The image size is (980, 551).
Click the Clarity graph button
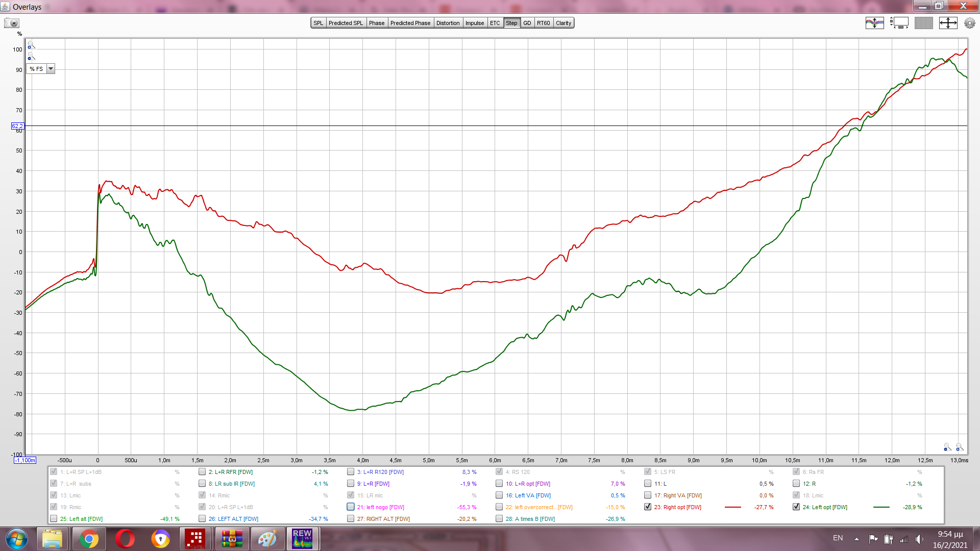(x=563, y=23)
